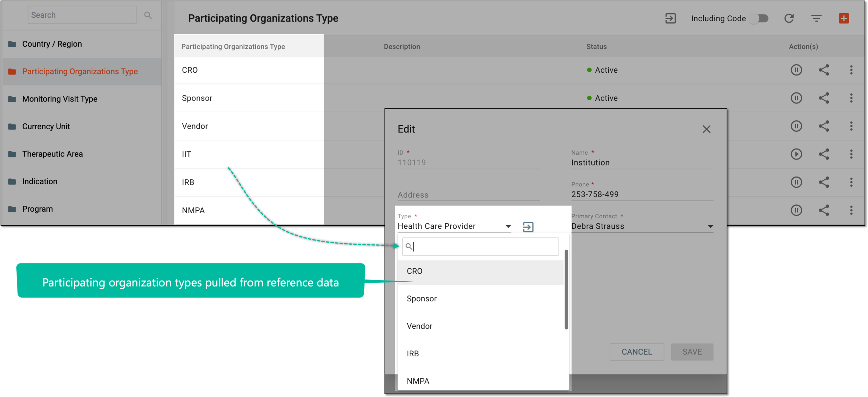Screen dimensions: 868x397
Task: Click the Description column header
Action: pyautogui.click(x=402, y=47)
